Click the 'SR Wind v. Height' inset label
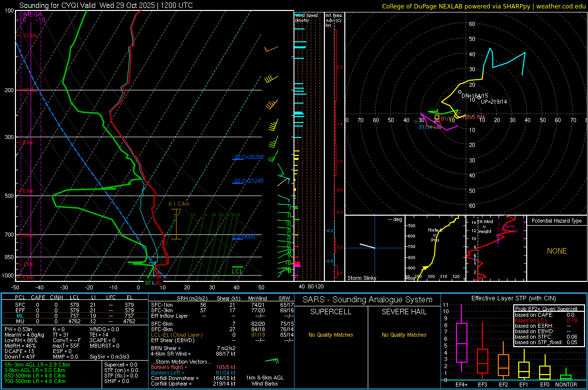588x390 pixels. pos(485,227)
